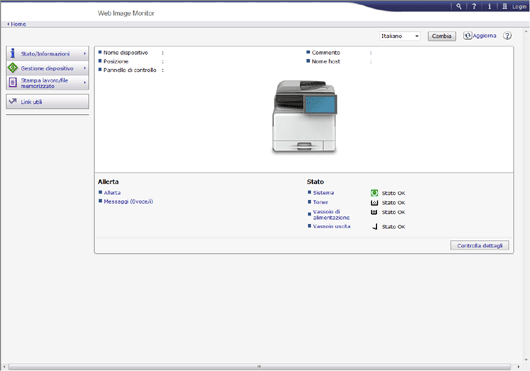Expand the Gestione dispositivo submenu arrow

(x=85, y=68)
